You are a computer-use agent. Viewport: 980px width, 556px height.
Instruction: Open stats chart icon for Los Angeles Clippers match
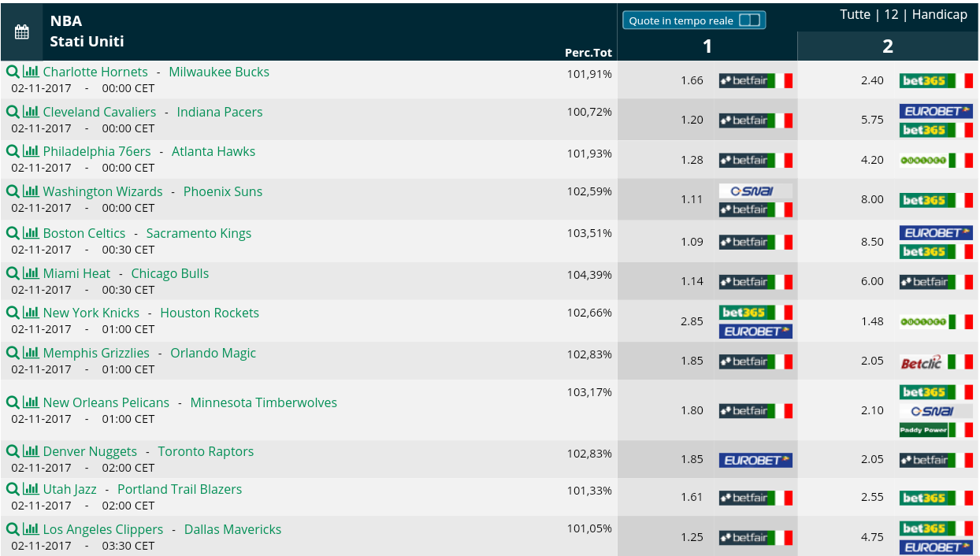click(31, 529)
